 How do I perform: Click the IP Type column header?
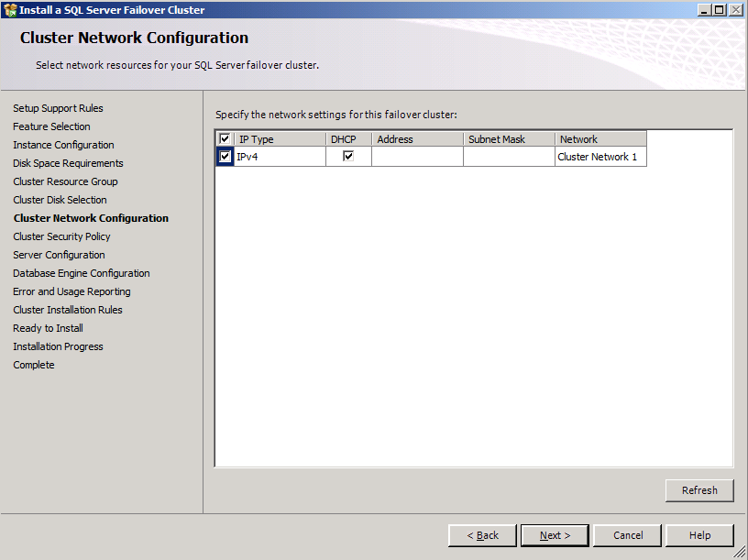click(280, 138)
